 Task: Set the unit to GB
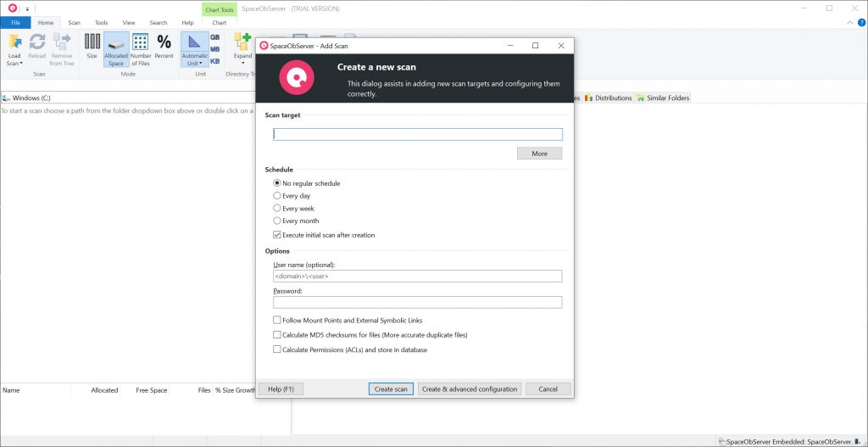point(214,37)
